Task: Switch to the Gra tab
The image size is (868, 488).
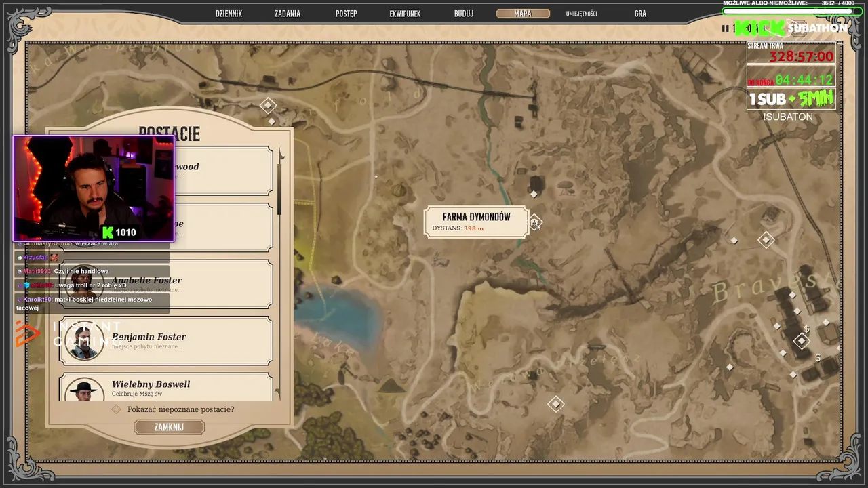Action: [x=640, y=14]
